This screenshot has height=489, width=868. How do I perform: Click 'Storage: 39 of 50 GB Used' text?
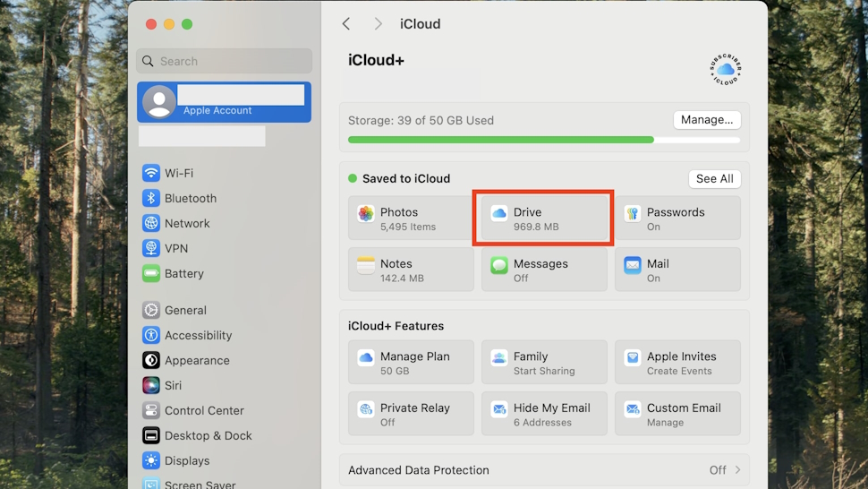pos(421,120)
